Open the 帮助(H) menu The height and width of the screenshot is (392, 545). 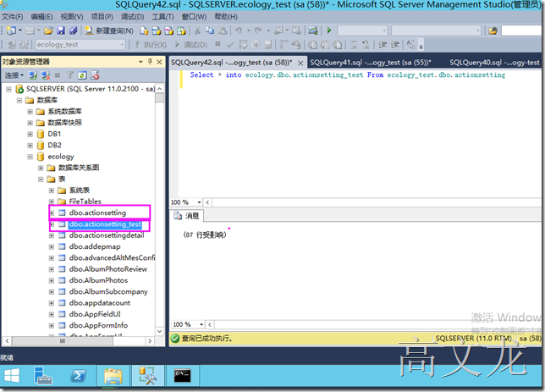point(226,17)
